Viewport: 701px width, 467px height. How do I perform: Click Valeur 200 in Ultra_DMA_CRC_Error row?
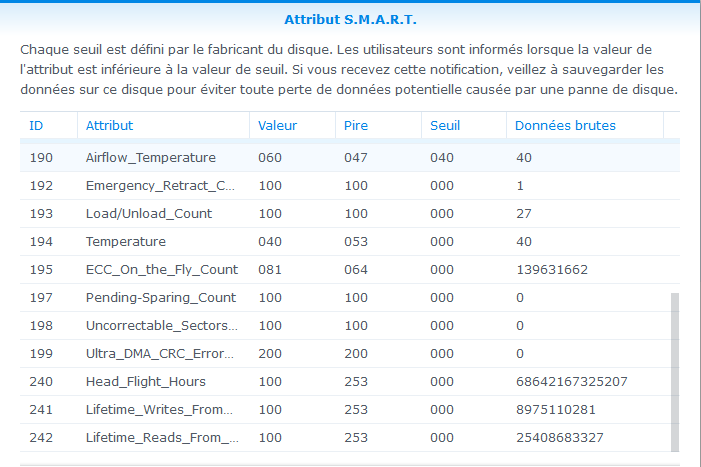[270, 354]
